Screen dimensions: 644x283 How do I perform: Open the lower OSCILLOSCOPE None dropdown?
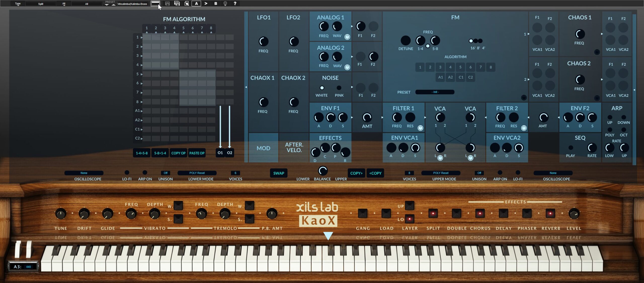click(x=84, y=173)
